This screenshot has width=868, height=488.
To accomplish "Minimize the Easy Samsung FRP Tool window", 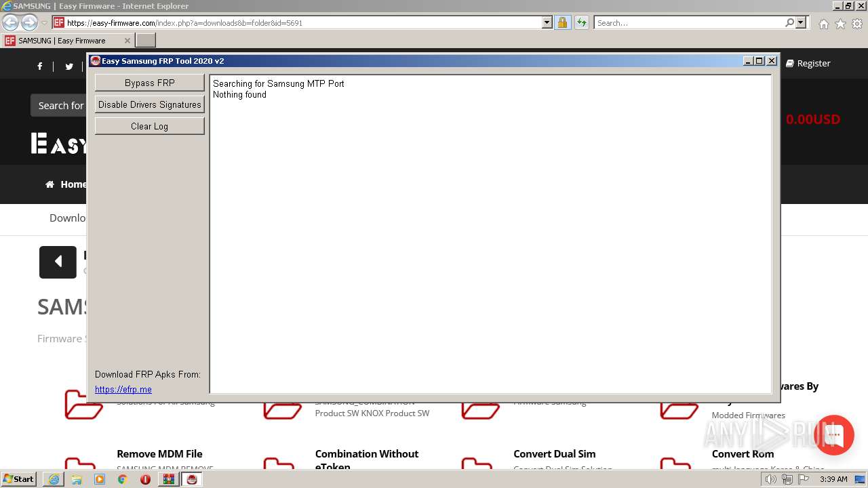I will click(x=748, y=61).
